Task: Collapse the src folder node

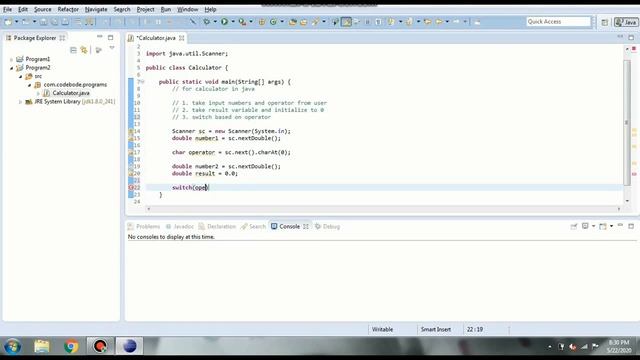Action: (x=20, y=77)
